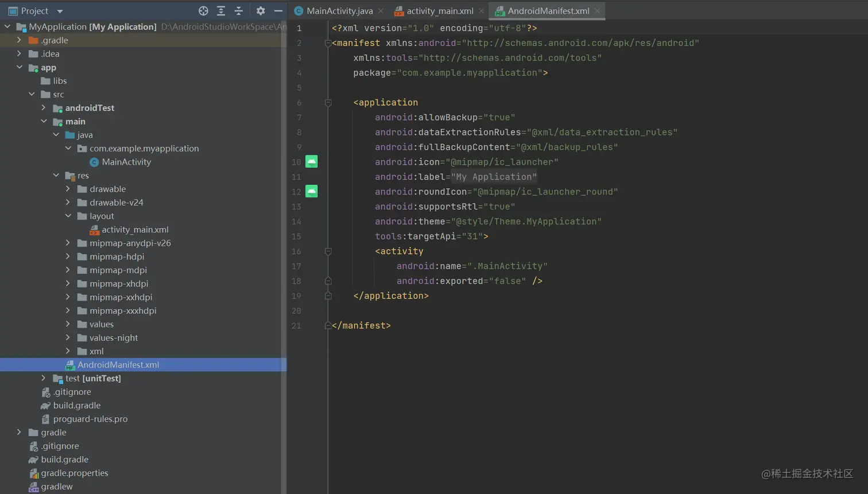Screen dimensions: 868x494
Task: Collapse the src folder
Action: [32, 94]
